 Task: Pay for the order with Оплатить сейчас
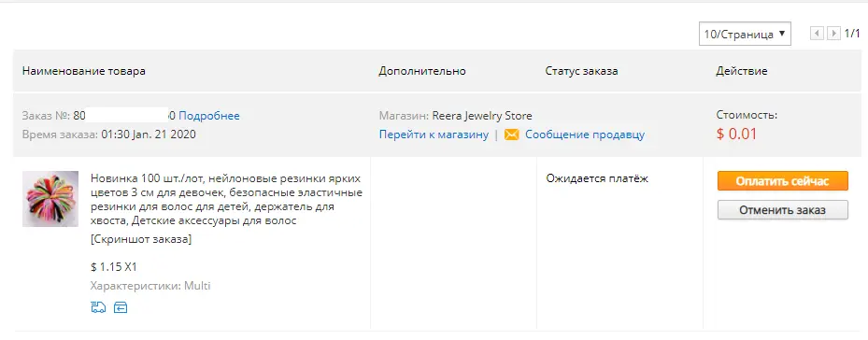(783, 181)
